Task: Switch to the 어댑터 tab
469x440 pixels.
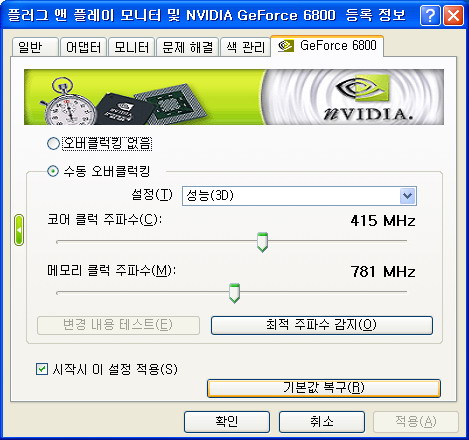Action: 83,47
